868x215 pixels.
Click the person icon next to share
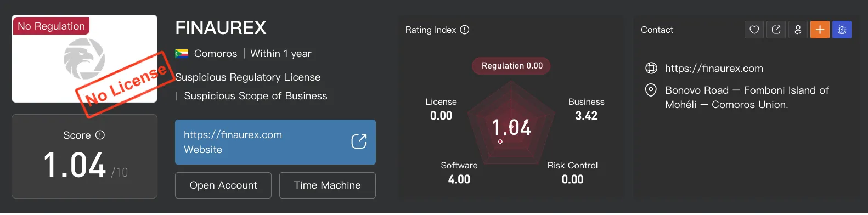click(x=798, y=30)
